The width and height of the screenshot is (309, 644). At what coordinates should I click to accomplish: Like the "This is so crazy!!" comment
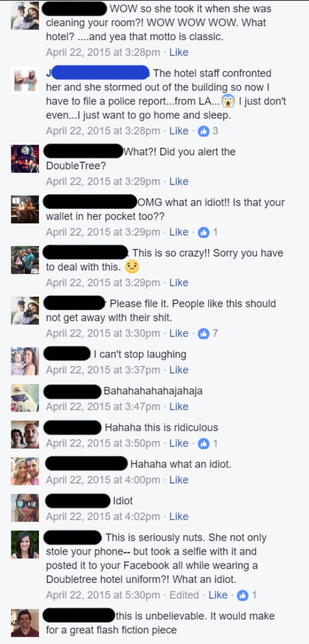click(x=179, y=282)
